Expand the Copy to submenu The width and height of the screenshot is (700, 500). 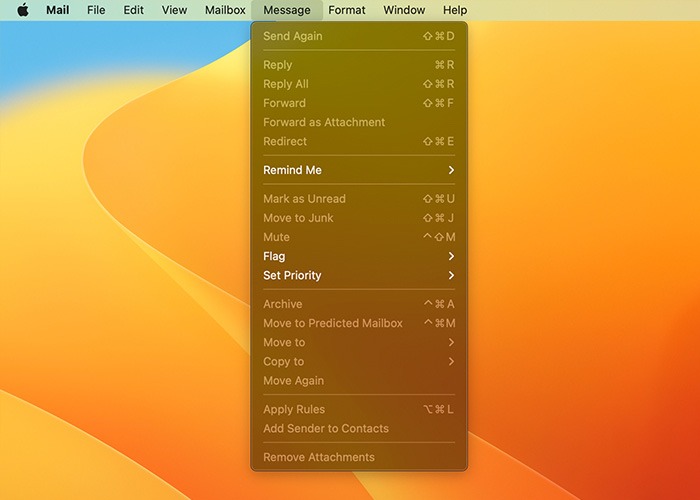pyautogui.click(x=359, y=362)
